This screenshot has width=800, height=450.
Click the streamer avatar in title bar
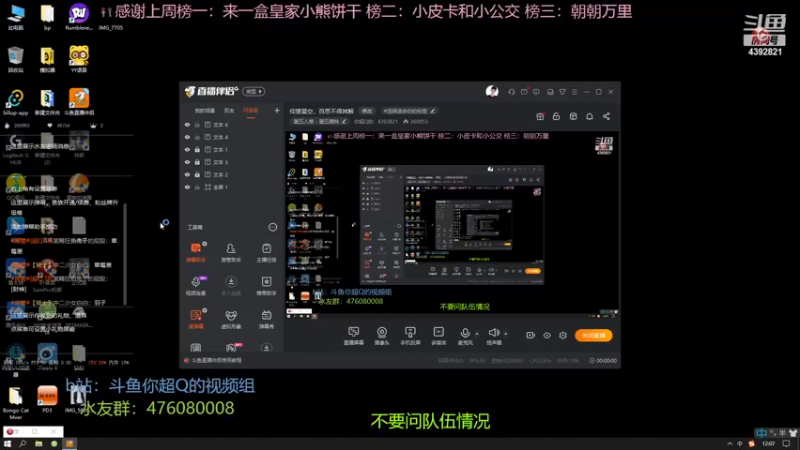492,91
